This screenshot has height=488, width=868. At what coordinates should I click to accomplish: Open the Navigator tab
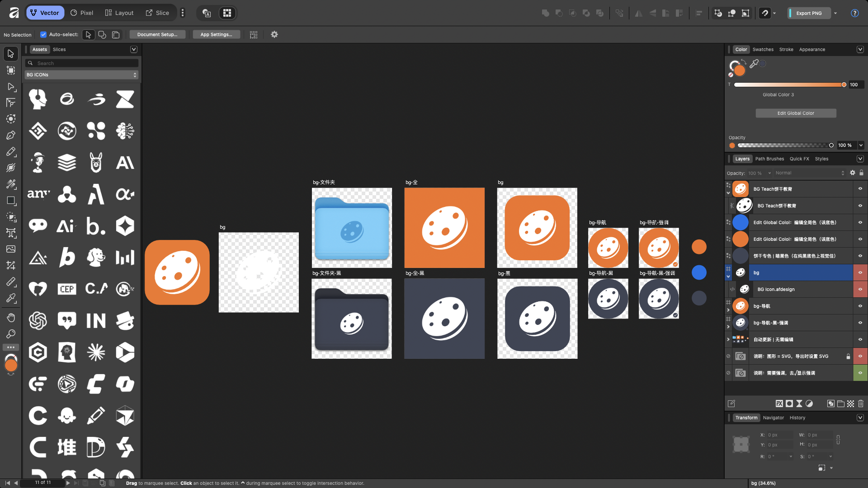point(773,418)
